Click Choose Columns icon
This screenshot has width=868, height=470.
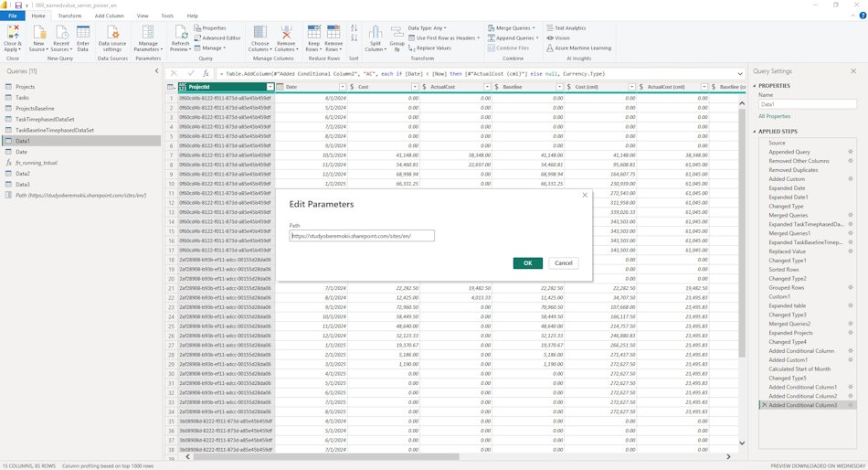coord(260,32)
